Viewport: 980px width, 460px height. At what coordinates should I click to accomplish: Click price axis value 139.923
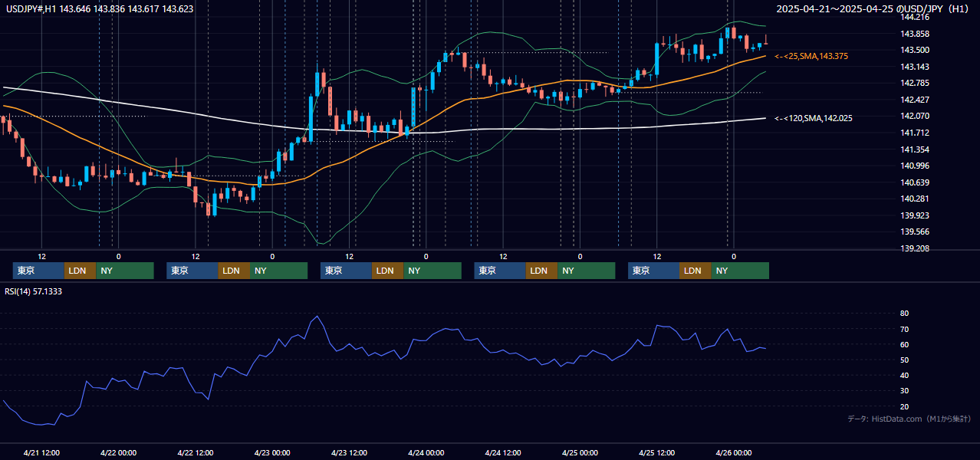click(x=916, y=215)
